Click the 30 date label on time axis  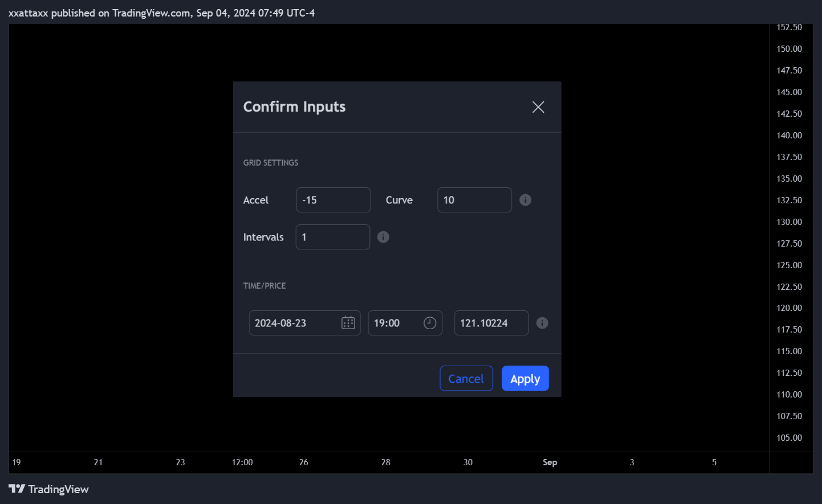468,462
